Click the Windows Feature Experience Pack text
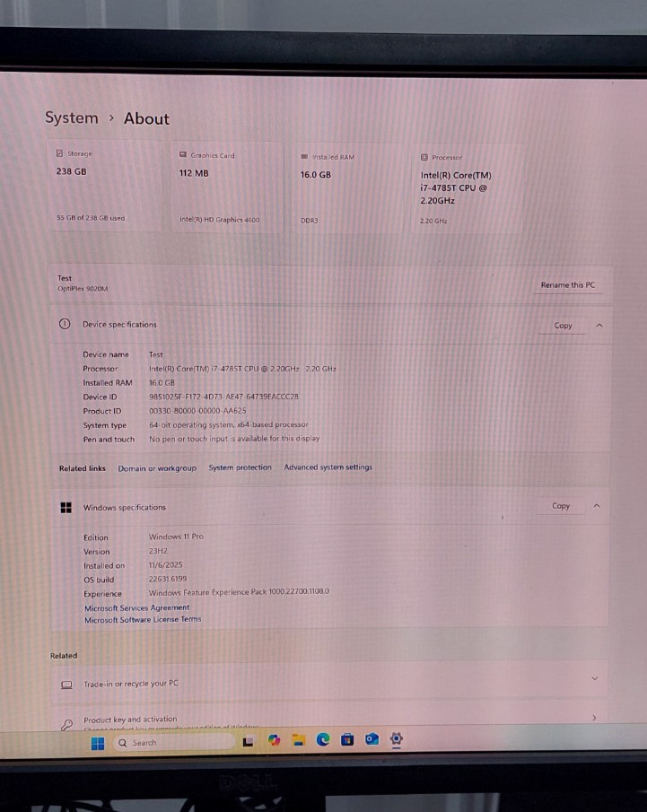647x812 pixels. pos(239,592)
